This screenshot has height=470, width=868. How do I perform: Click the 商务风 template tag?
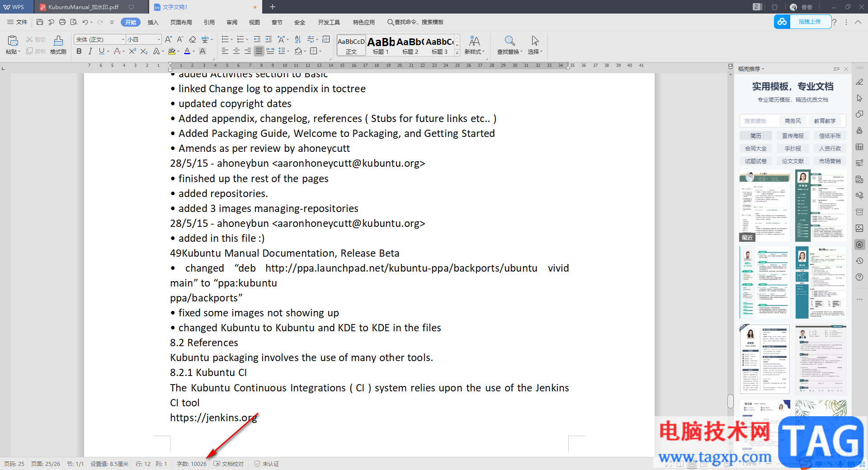click(x=793, y=121)
